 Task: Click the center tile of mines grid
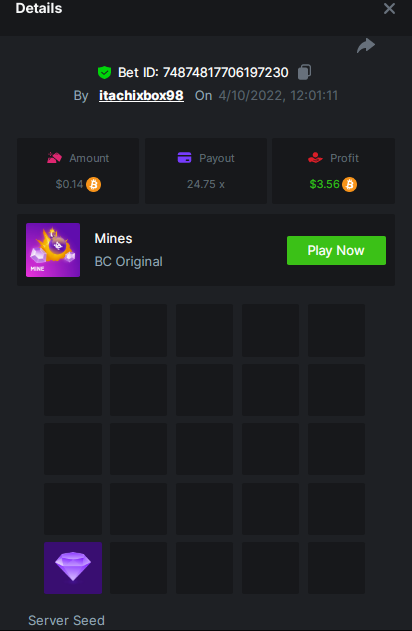(x=204, y=449)
